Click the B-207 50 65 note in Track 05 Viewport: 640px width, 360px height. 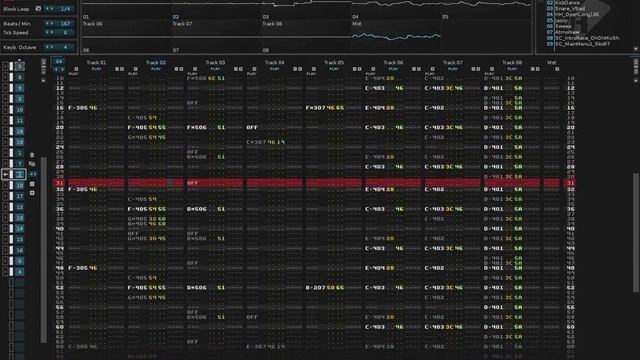click(x=325, y=287)
